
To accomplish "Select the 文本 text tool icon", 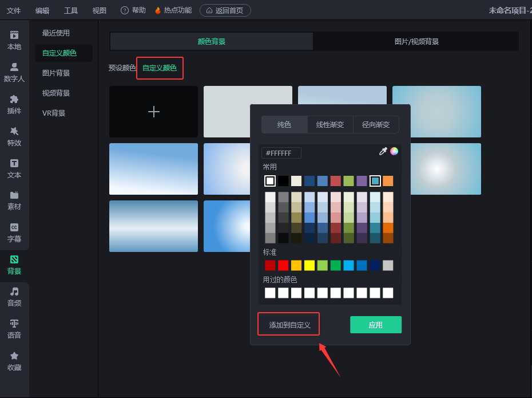I will click(14, 168).
